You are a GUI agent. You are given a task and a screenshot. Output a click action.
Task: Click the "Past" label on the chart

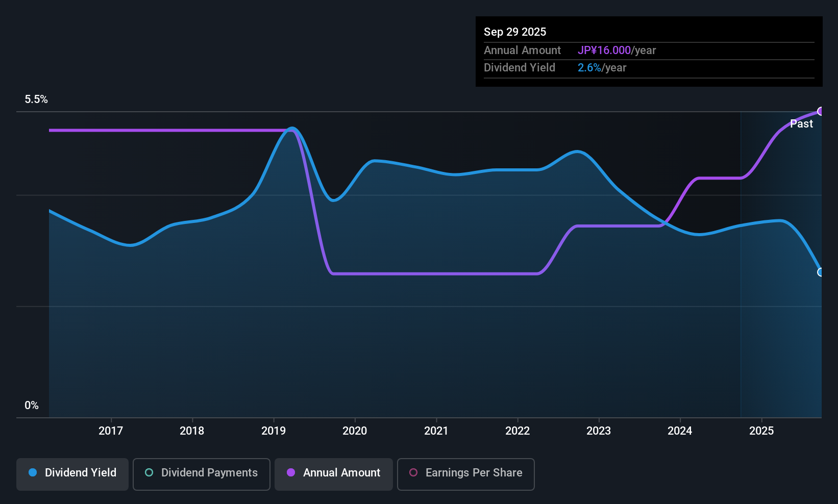(801, 124)
